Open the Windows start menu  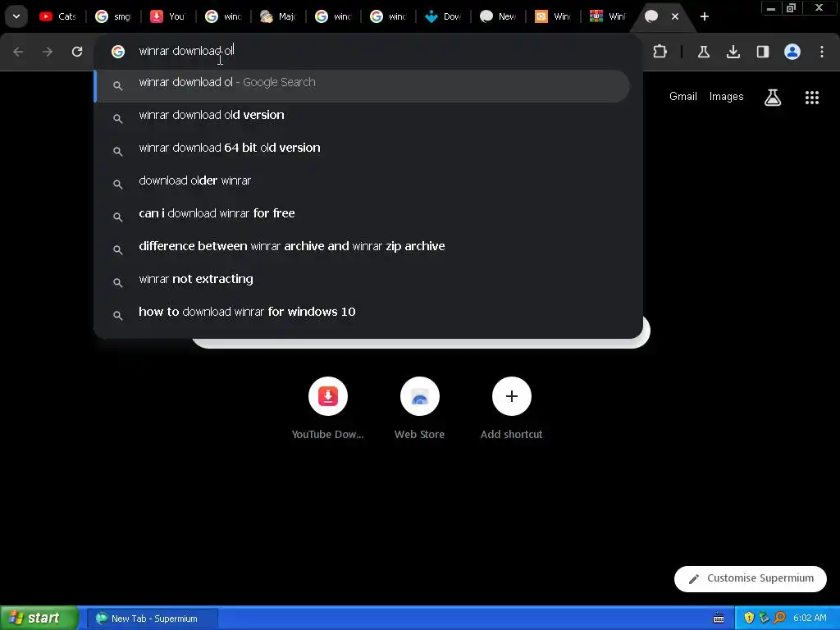click(39, 618)
